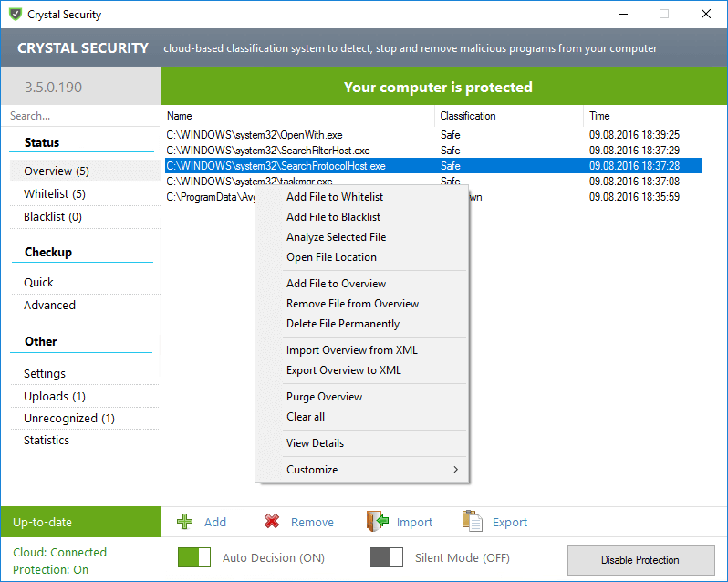Screen dimensions: 728x582
Task: Click the green plus Add icon
Action: pos(185,522)
